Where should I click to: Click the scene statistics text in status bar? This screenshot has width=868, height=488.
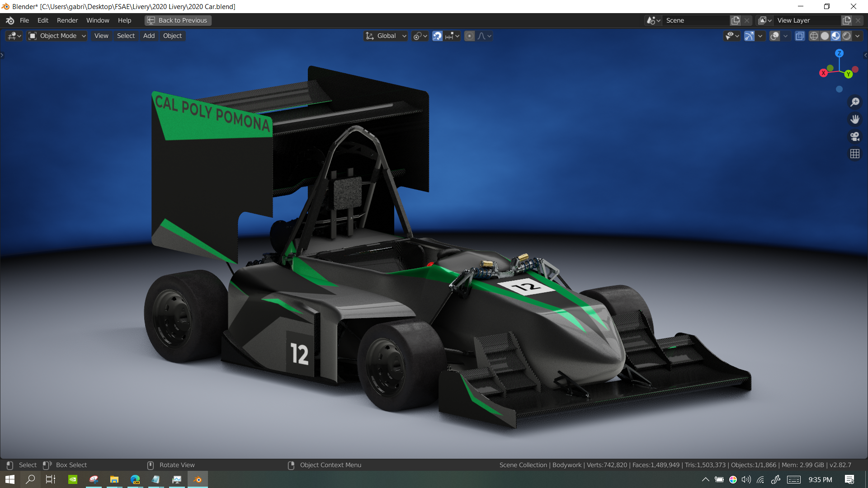click(x=675, y=465)
